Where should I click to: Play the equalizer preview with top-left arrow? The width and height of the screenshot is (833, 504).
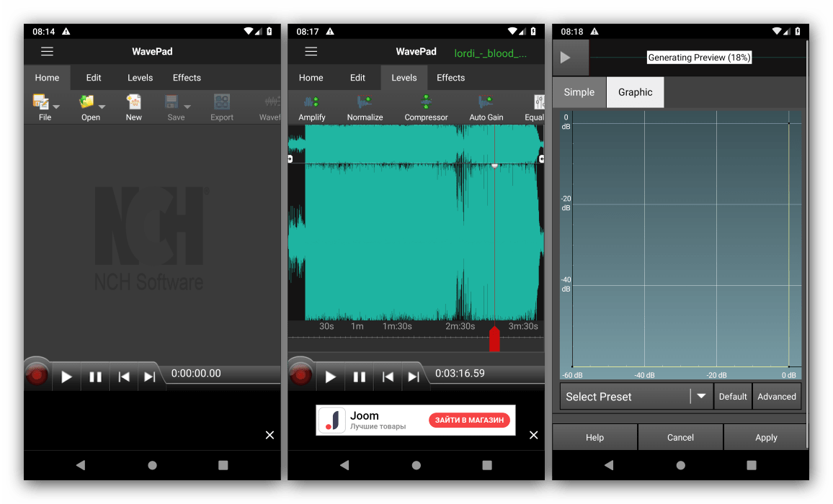click(x=566, y=58)
